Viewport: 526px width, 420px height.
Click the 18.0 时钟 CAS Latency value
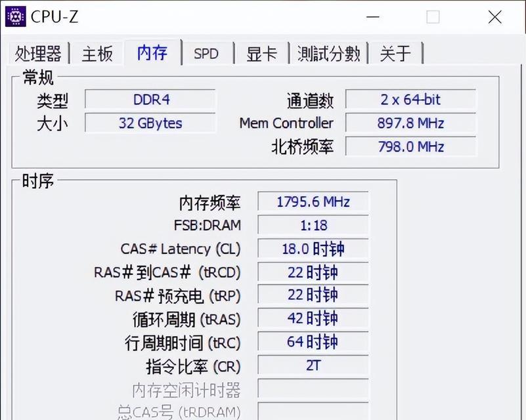click(x=313, y=248)
